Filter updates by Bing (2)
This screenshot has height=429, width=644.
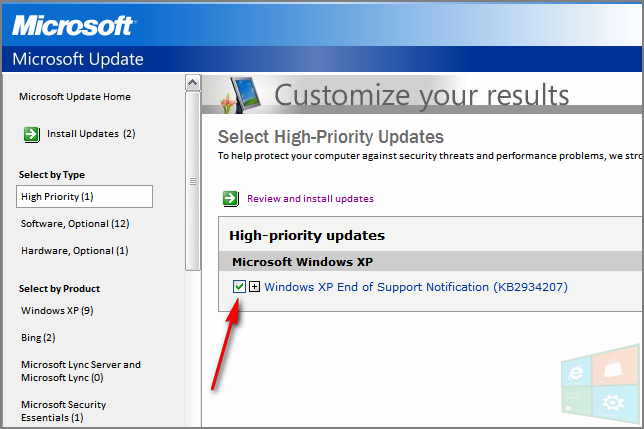click(x=38, y=337)
